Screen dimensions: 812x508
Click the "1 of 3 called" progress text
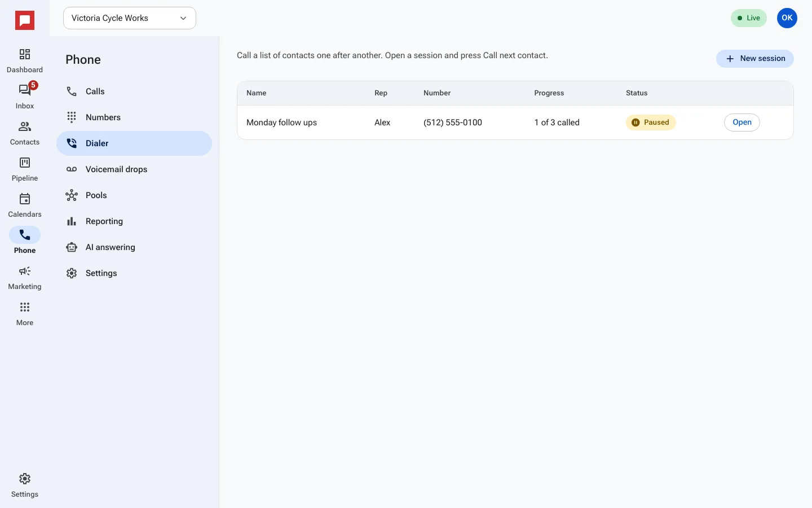(x=557, y=122)
